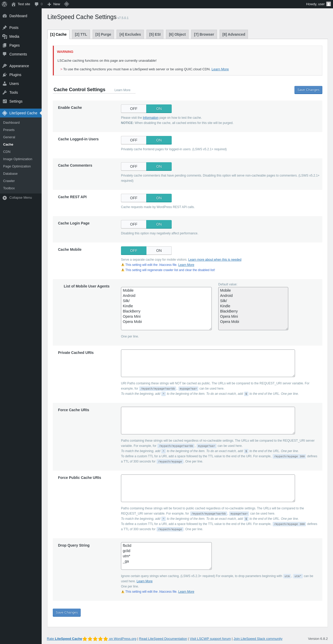Open the Users menu
333x644 pixels.
click(21, 84)
